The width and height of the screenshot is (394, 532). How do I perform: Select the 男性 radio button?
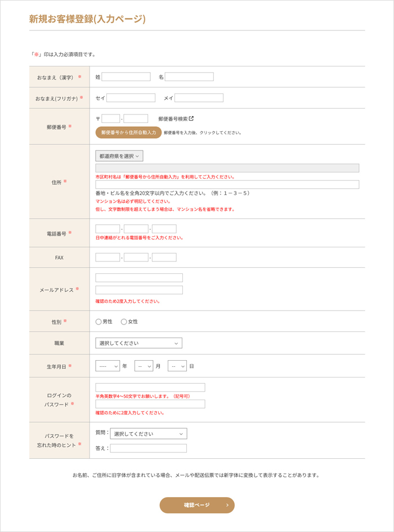[98, 322]
